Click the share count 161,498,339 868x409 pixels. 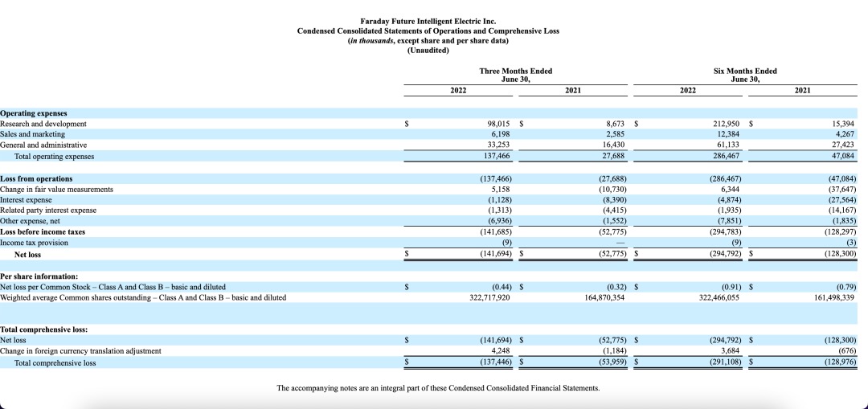(835, 298)
